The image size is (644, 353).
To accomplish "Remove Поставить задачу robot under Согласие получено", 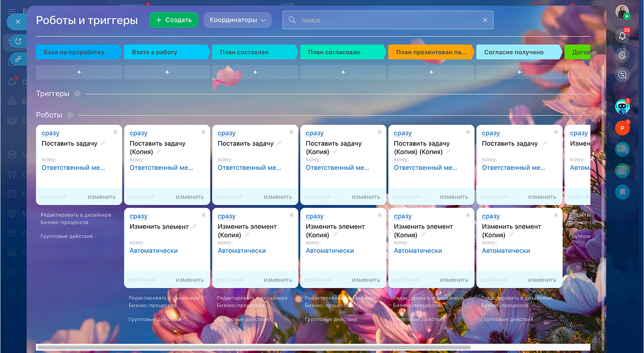I will (x=556, y=132).
